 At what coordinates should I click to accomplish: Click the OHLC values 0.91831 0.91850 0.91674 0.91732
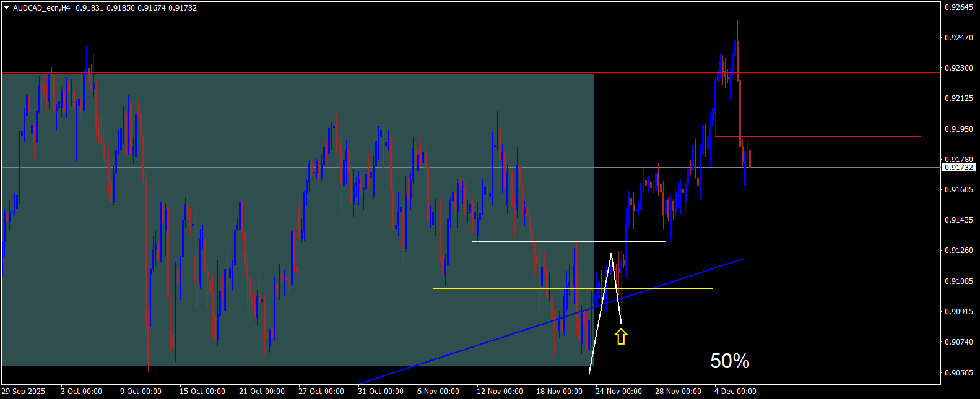(x=136, y=8)
